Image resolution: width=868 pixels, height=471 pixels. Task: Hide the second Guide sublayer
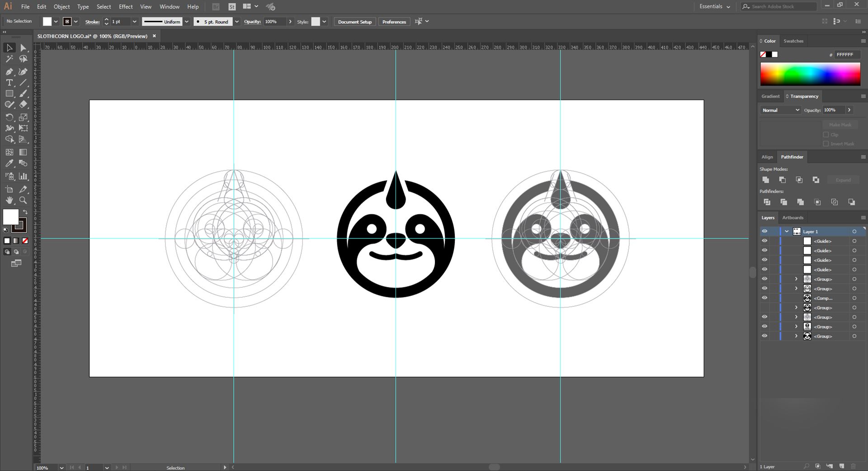[x=764, y=250]
